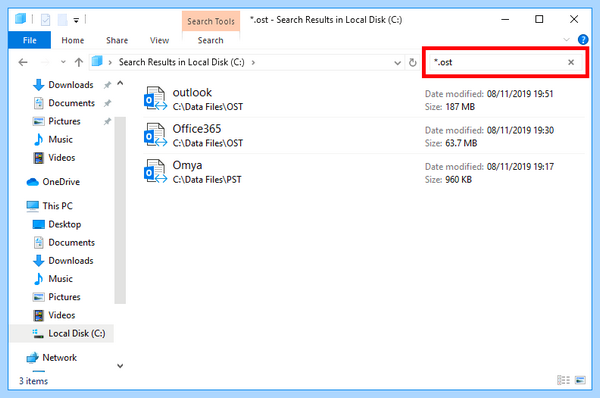Refresh the search results
Image resolution: width=600 pixels, height=398 pixels.
click(x=412, y=62)
